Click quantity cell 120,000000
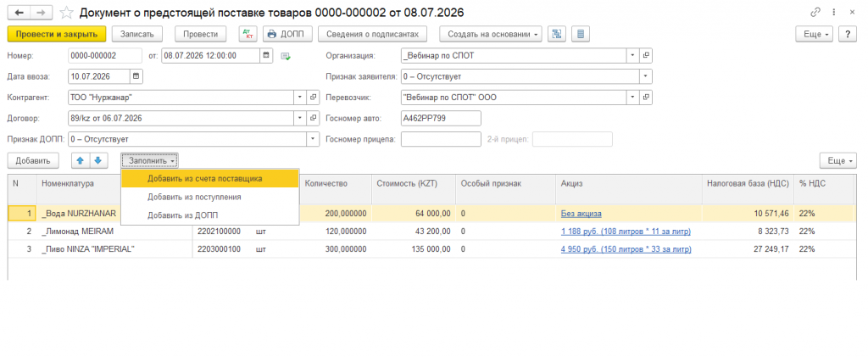868x357 pixels. (x=336, y=231)
